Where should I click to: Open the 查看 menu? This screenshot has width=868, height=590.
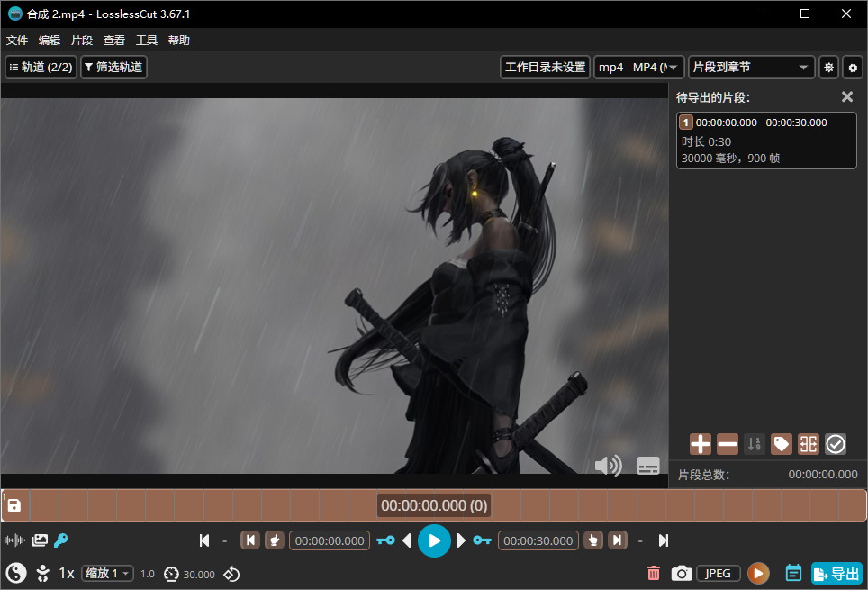pyautogui.click(x=114, y=40)
